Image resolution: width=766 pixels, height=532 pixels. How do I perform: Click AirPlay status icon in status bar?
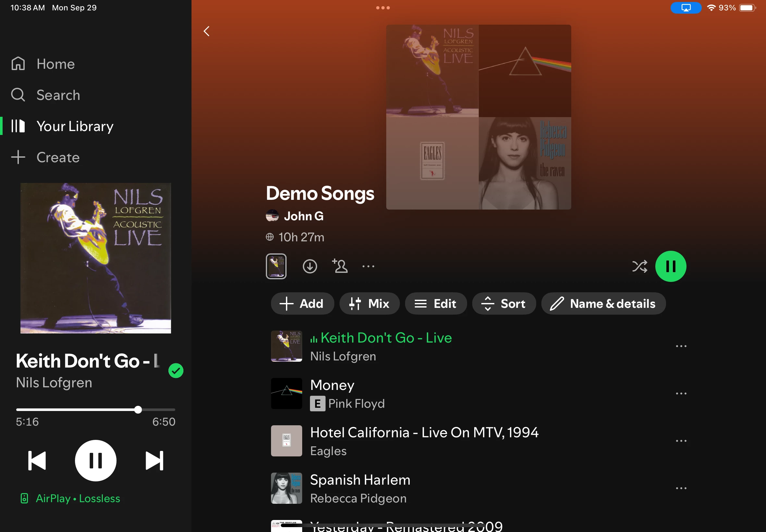tap(686, 8)
